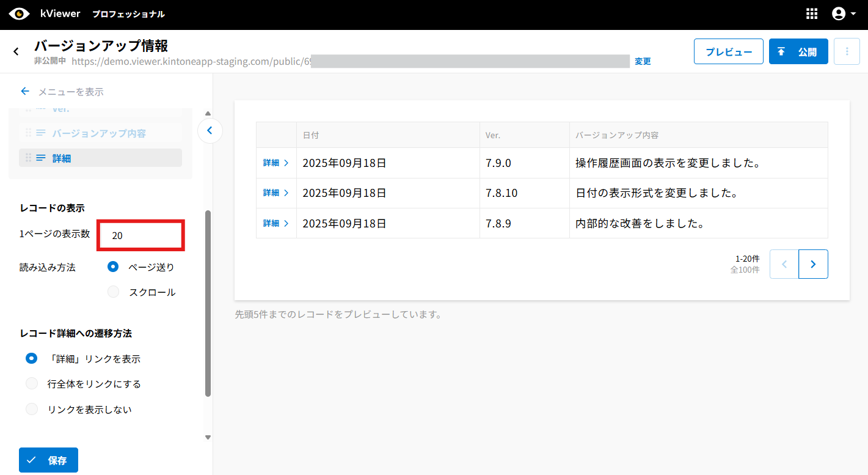Select ページ送り loading method
This screenshot has height=475, width=868.
coord(113,267)
